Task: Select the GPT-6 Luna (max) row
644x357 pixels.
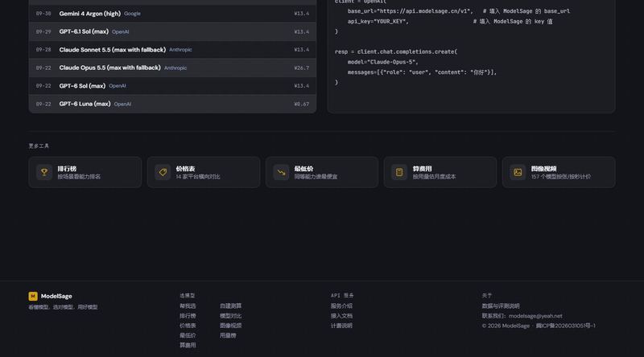Action: point(172,104)
